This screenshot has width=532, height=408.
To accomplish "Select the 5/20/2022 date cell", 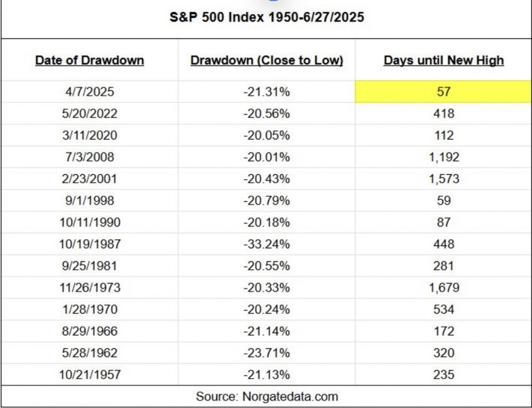I will [x=89, y=113].
